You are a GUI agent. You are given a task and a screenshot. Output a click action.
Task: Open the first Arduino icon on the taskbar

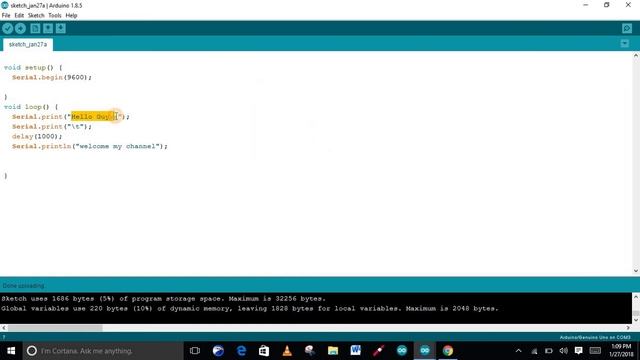(x=402, y=351)
